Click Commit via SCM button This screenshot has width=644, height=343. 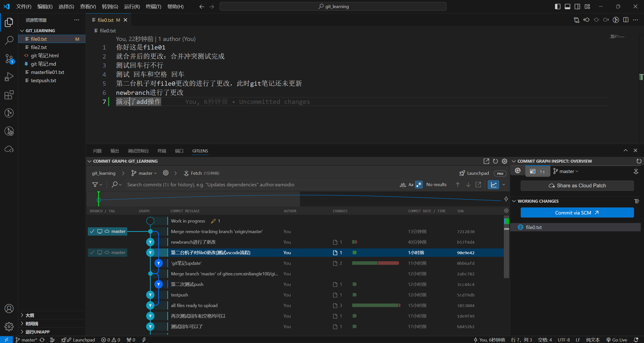[577, 213]
